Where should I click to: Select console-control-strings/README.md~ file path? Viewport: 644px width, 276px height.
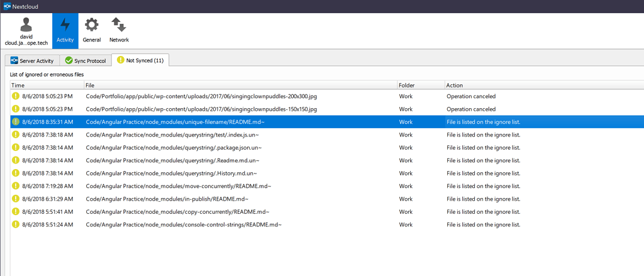coord(184,224)
